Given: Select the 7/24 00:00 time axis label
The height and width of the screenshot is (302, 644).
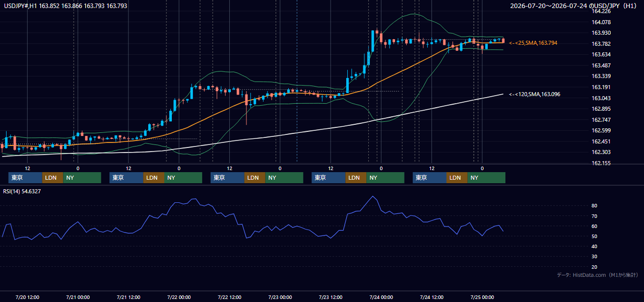Looking at the screenshot, I should [381, 297].
